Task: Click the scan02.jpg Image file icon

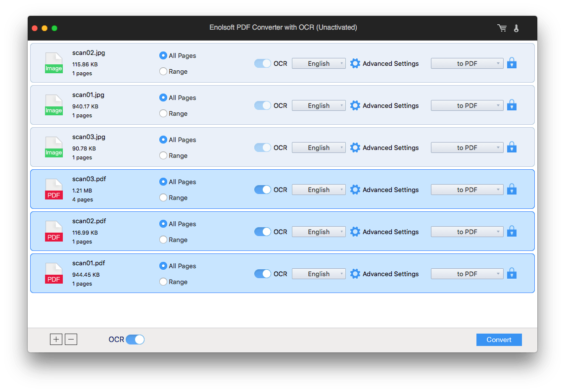Action: 54,63
